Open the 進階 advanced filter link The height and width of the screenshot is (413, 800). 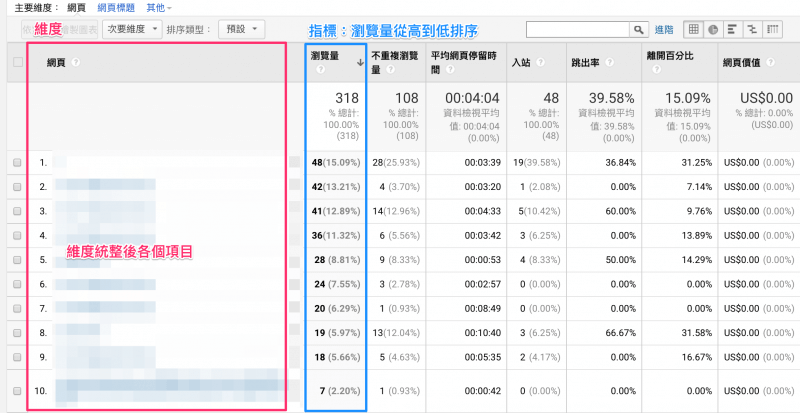coord(664,30)
